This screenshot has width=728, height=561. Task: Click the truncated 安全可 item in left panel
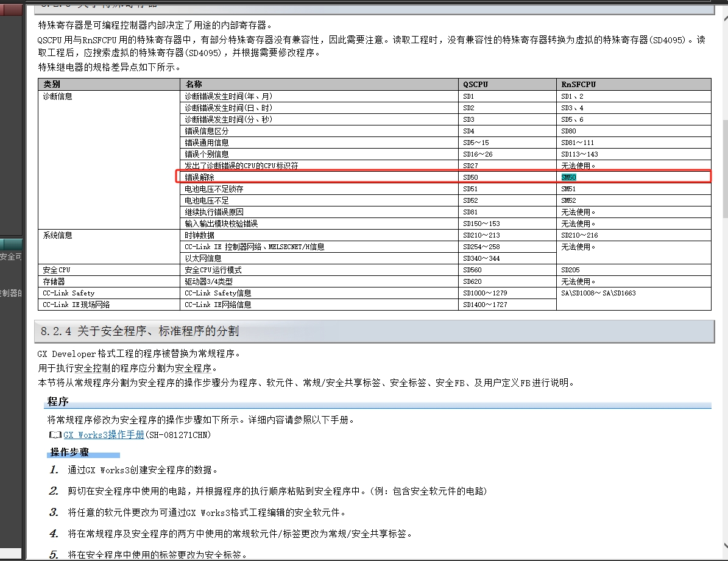point(11,257)
